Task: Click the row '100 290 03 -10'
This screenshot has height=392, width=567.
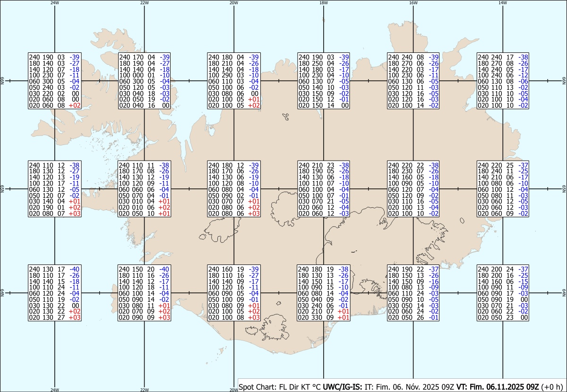Action: (234, 75)
